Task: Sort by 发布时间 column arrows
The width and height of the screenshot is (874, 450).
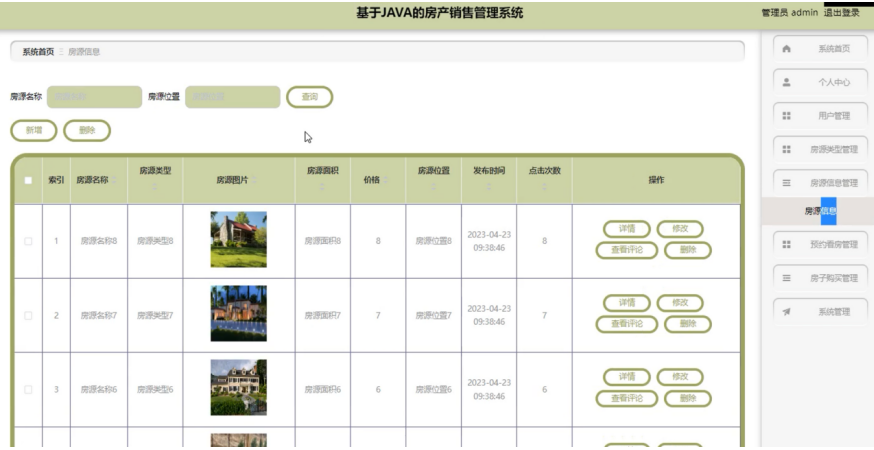Action: pyautogui.click(x=489, y=187)
